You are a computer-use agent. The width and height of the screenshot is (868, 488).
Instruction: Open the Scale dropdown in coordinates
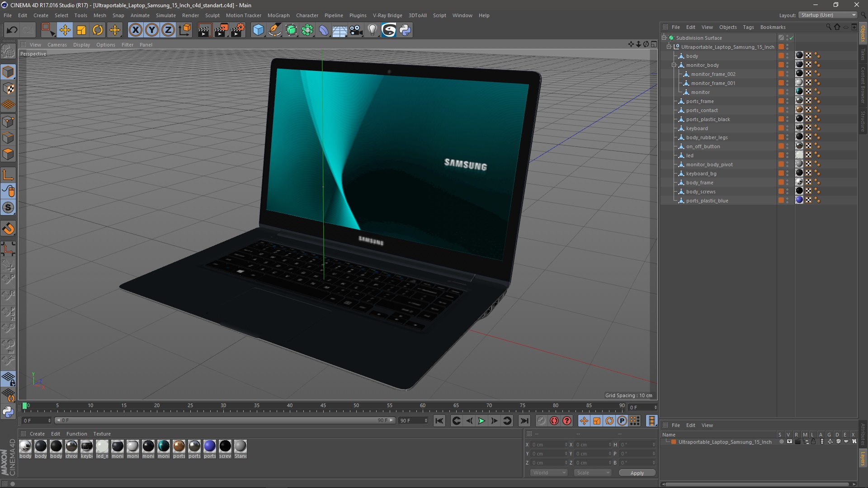593,473
